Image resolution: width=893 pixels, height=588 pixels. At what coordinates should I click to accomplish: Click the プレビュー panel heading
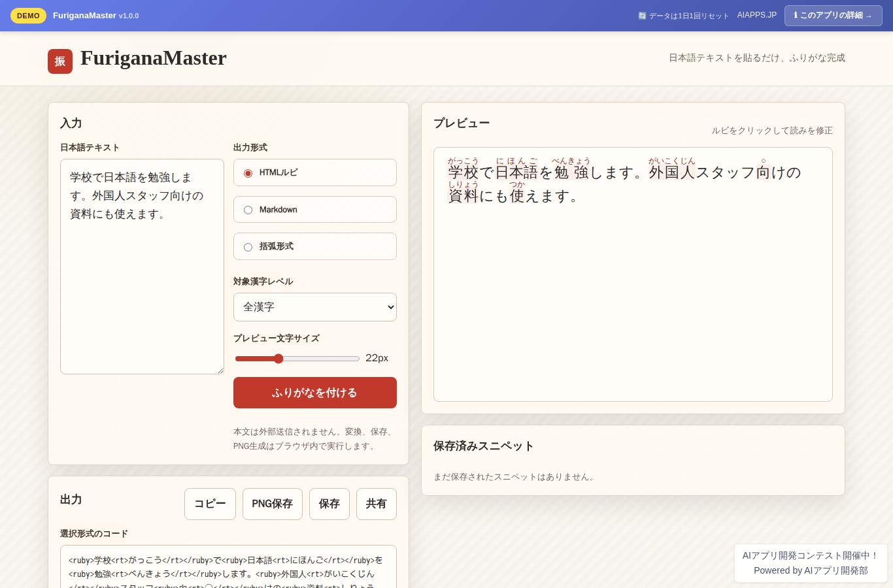click(x=462, y=123)
